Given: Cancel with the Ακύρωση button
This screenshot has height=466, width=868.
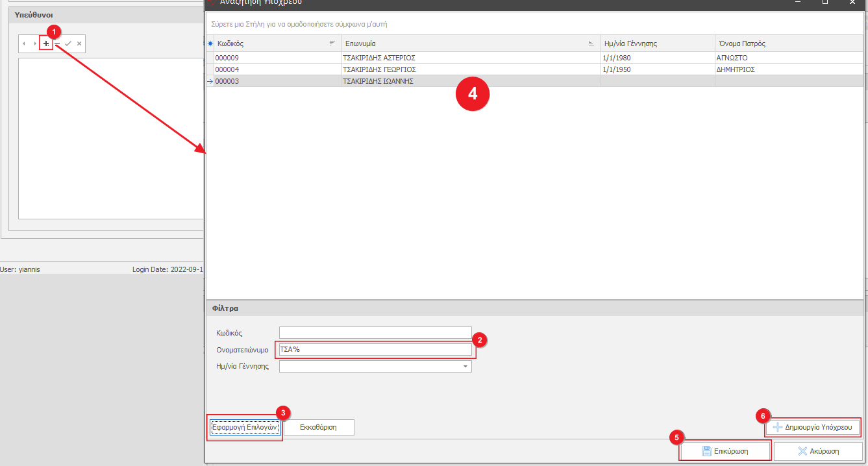Looking at the screenshot, I should pos(818,451).
